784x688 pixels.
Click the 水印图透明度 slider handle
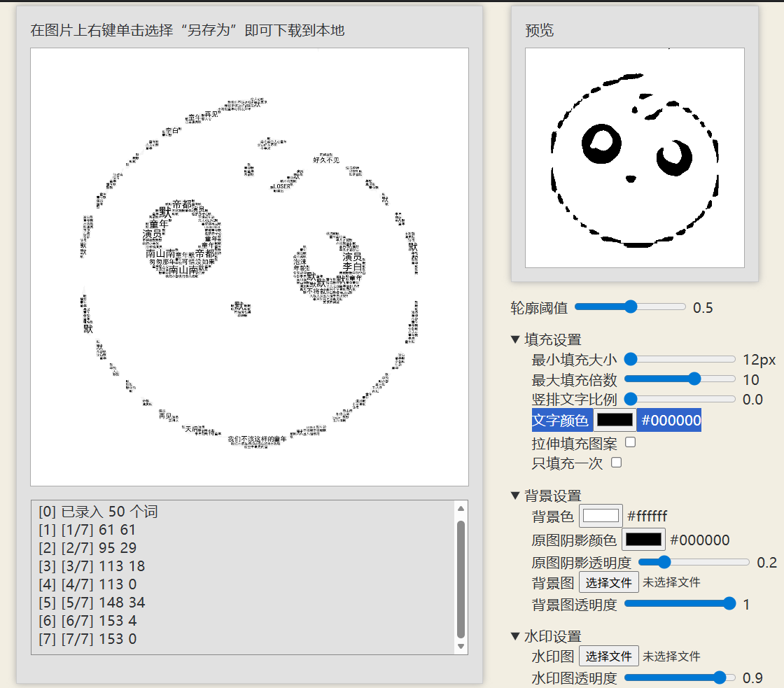tap(719, 677)
